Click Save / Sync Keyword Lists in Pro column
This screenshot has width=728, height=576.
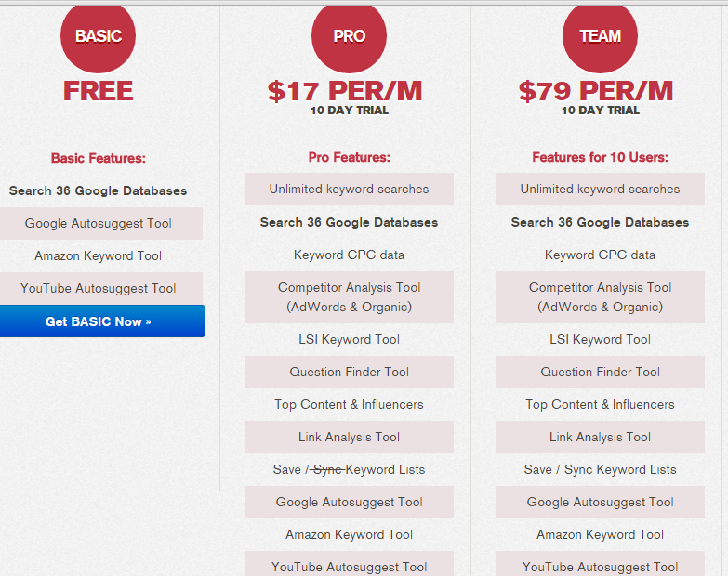[x=349, y=469]
